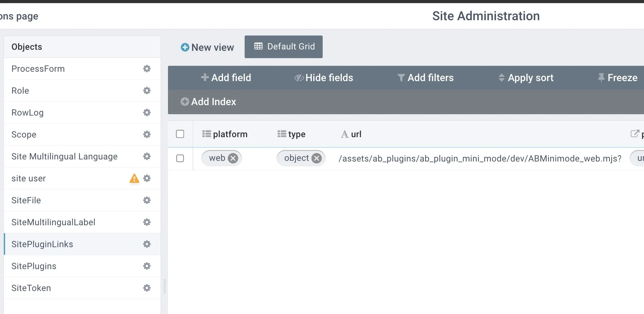Select SitePlugins in the Objects list

click(34, 266)
